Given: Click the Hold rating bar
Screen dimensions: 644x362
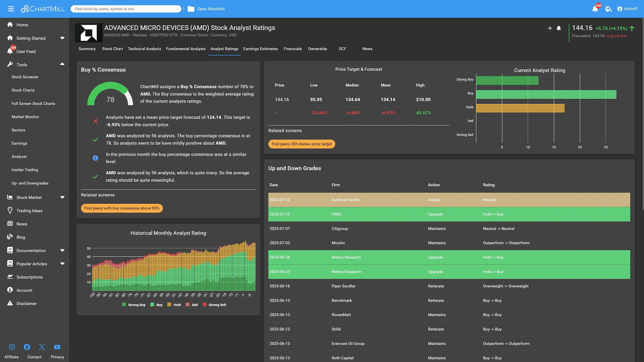Looking at the screenshot, I should pos(520,108).
